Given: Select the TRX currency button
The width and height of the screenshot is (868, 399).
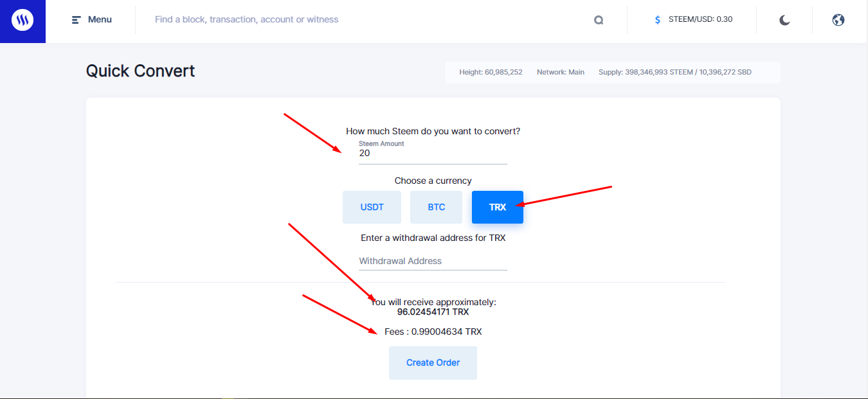Looking at the screenshot, I should point(498,207).
